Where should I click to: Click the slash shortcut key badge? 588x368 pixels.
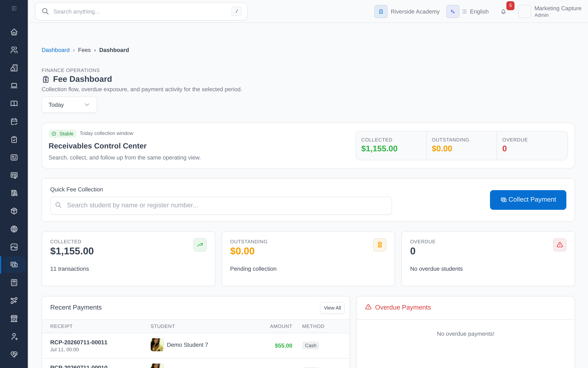(x=236, y=11)
